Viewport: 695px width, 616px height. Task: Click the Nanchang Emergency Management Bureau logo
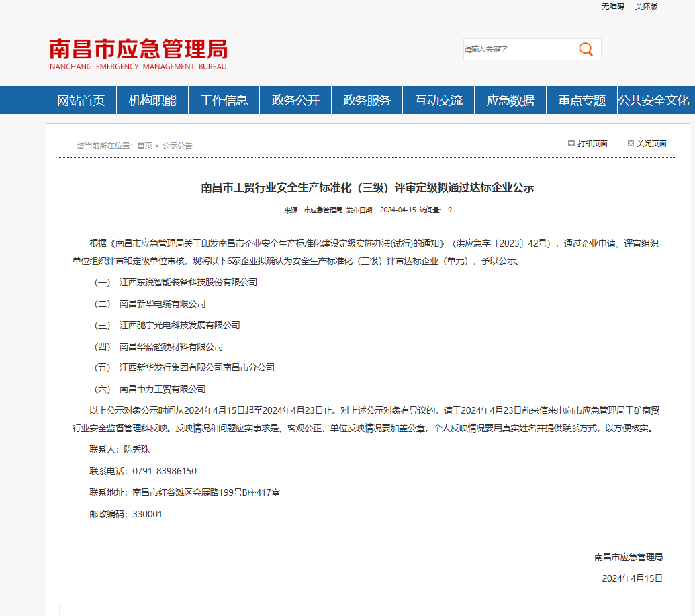(138, 54)
